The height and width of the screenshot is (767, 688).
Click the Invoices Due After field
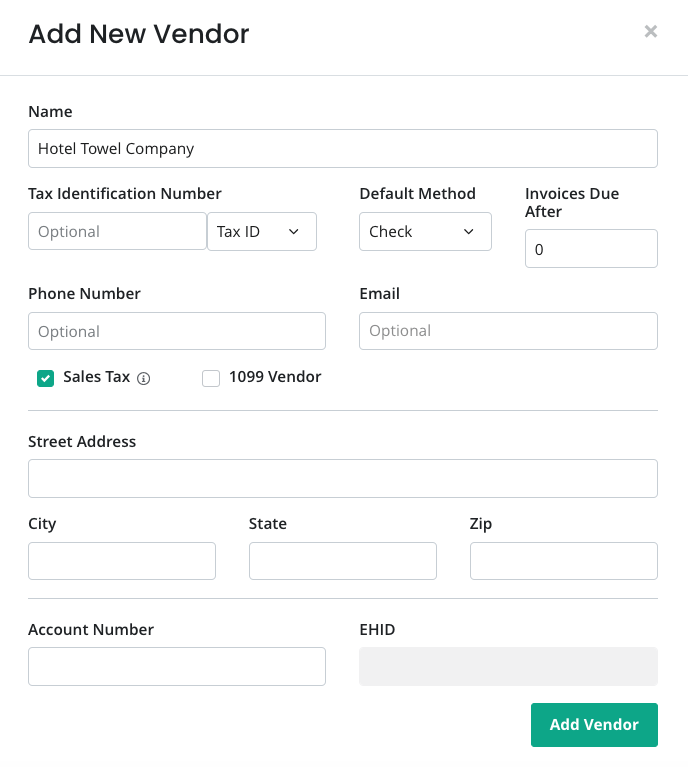(x=591, y=248)
